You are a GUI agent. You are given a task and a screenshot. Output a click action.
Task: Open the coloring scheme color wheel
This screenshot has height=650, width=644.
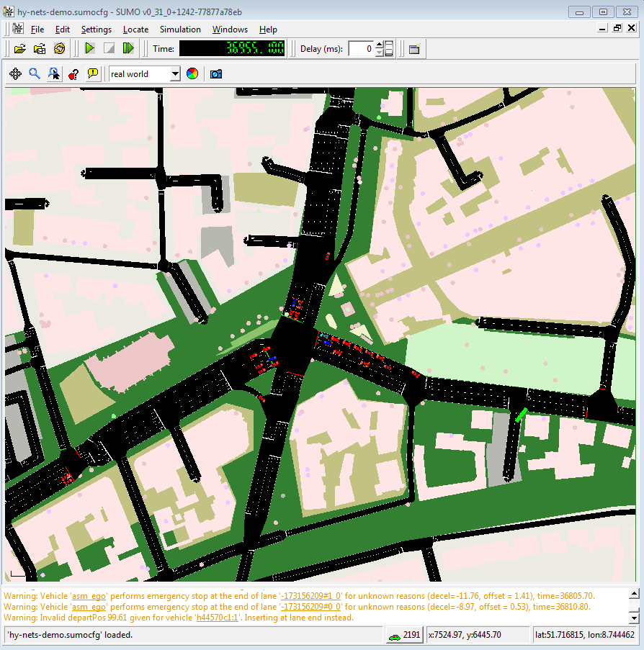click(192, 73)
